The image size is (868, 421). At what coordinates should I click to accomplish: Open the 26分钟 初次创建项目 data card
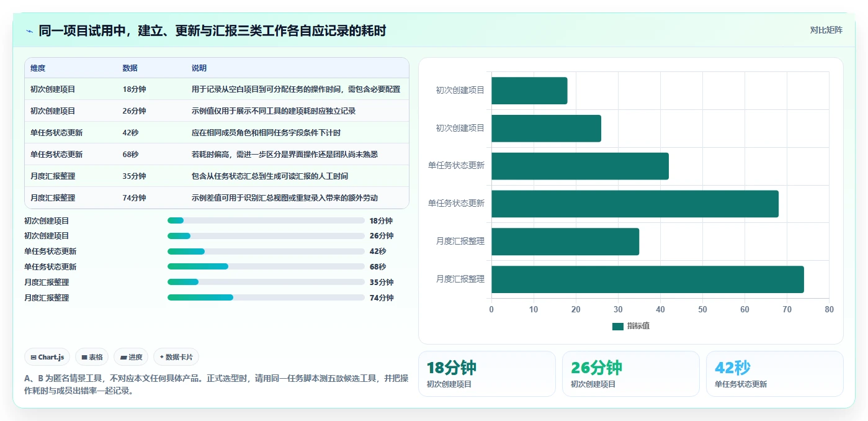pos(631,374)
